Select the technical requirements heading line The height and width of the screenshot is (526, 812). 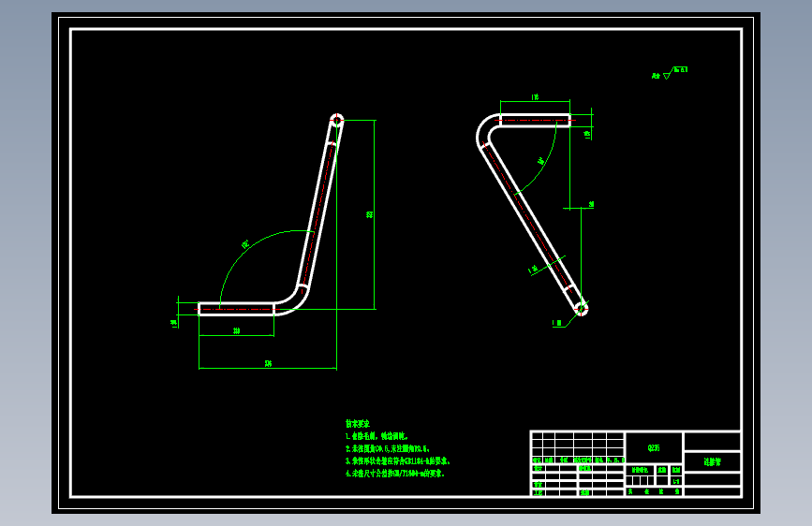[x=358, y=424]
